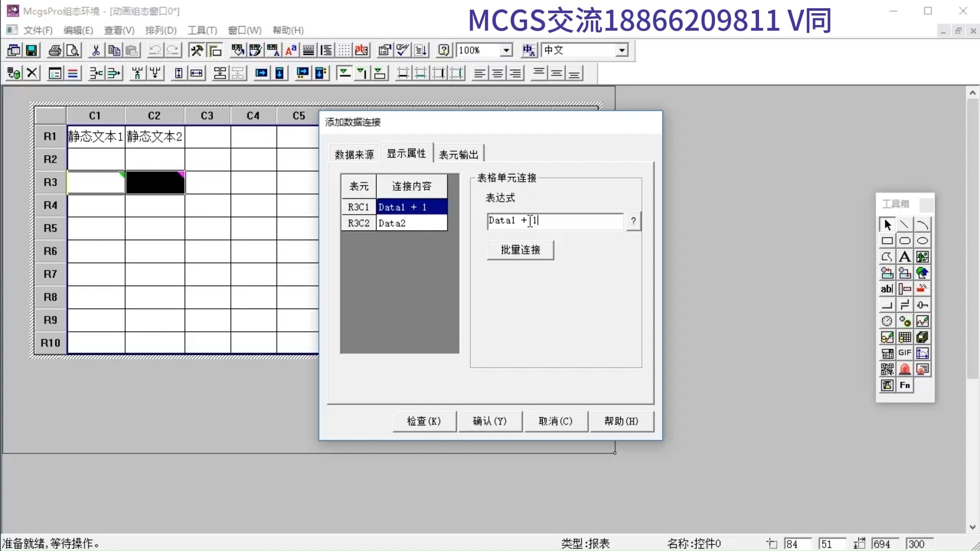Expand the 中文 language dropdown
980x551 pixels.
click(622, 50)
